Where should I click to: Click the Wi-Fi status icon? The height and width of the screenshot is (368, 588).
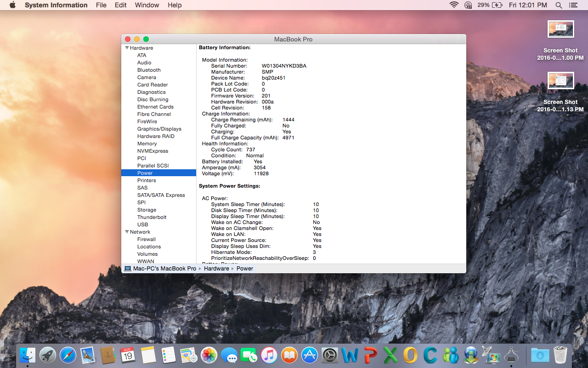[454, 5]
